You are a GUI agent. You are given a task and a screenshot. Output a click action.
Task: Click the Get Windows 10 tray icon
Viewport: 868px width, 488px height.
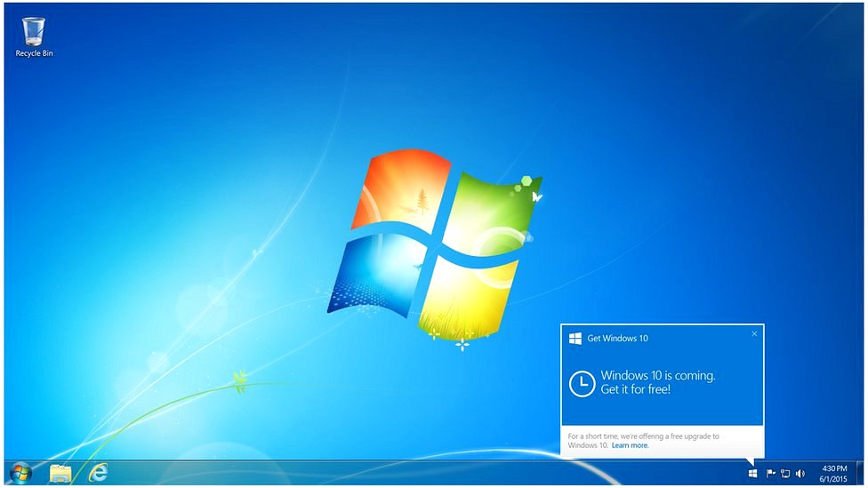[x=753, y=474]
